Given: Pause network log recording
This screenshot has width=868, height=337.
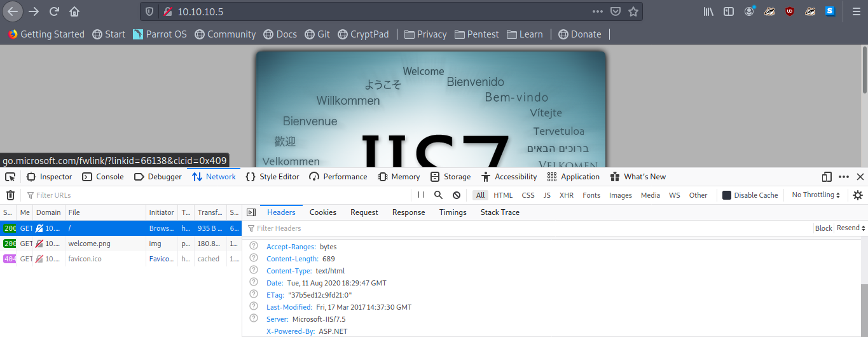Looking at the screenshot, I should pyautogui.click(x=421, y=195).
